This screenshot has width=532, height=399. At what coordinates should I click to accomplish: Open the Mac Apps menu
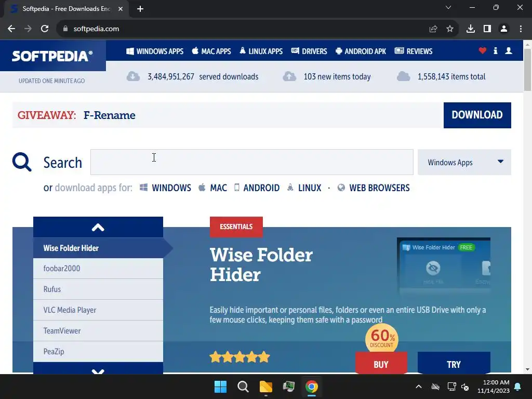(211, 51)
